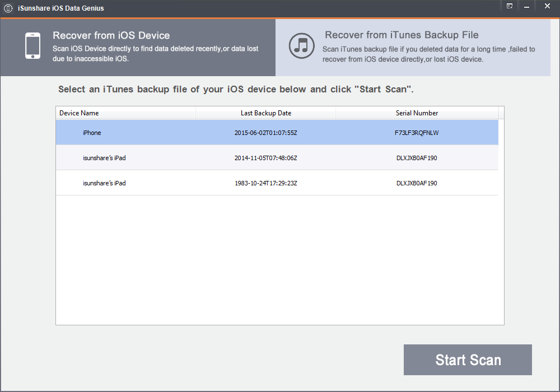The height and width of the screenshot is (392, 560).
Task: Sort by Device Name column header
Action: [x=125, y=113]
